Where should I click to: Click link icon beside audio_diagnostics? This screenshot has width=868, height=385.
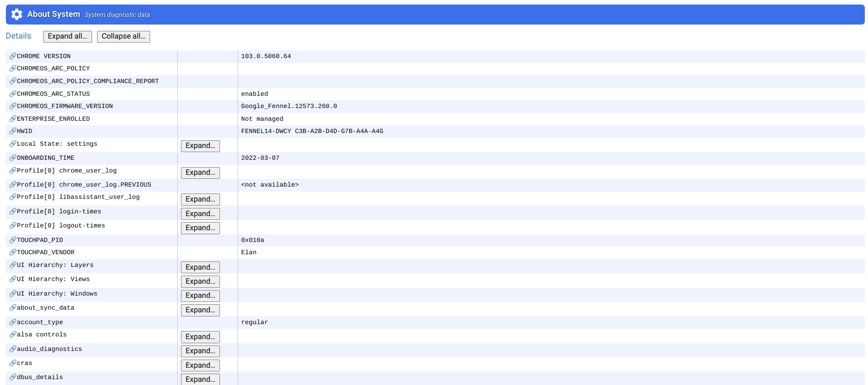tap(13, 349)
